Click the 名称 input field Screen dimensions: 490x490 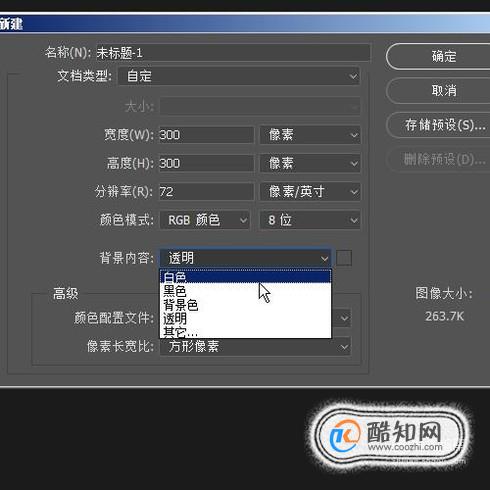coord(233,53)
